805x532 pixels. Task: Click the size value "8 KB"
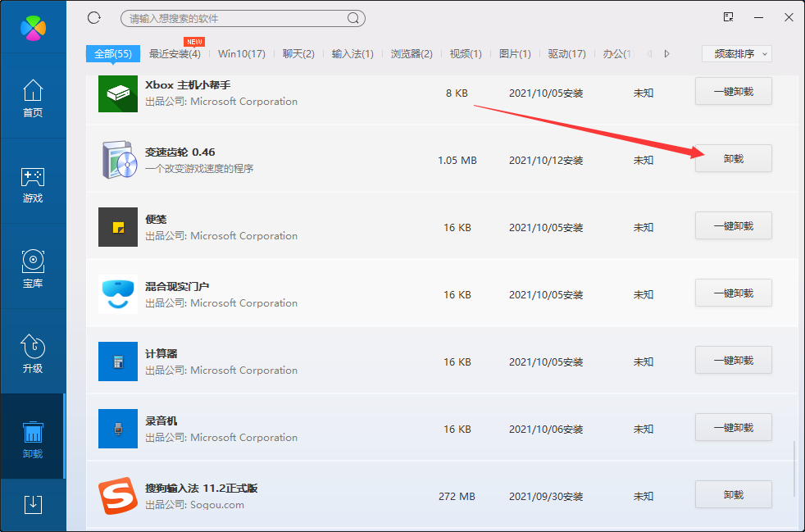click(457, 93)
